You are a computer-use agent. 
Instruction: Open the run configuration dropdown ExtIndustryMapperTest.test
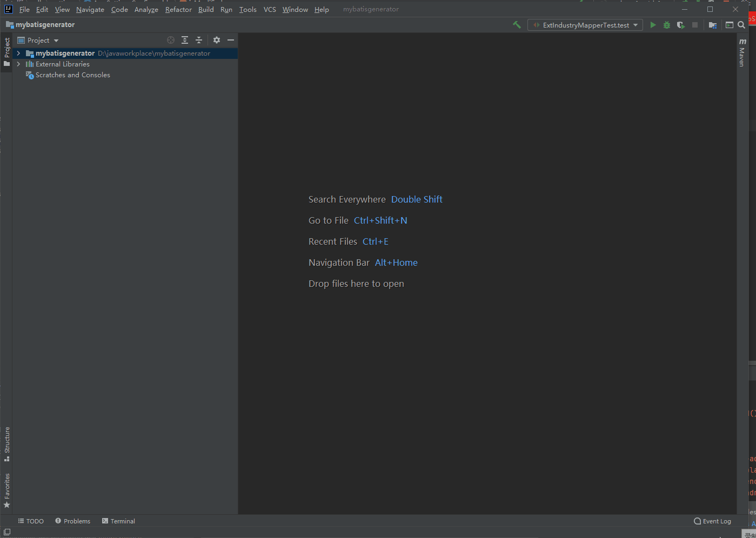coord(585,25)
